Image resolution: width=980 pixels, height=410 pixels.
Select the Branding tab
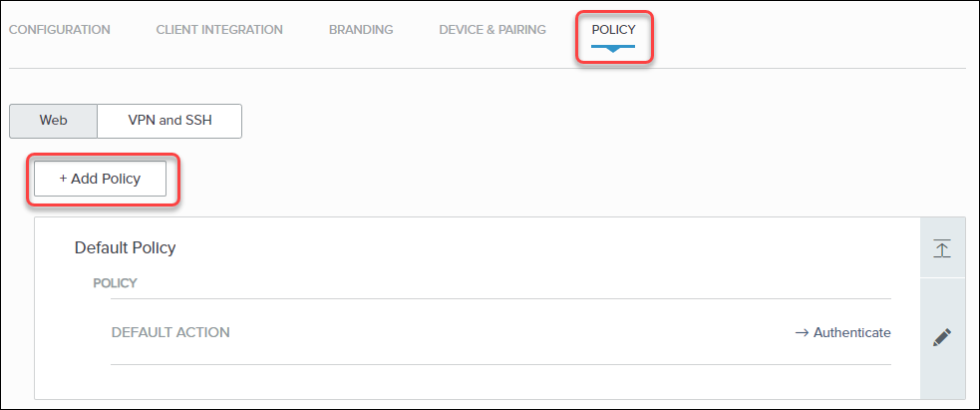pos(361,29)
